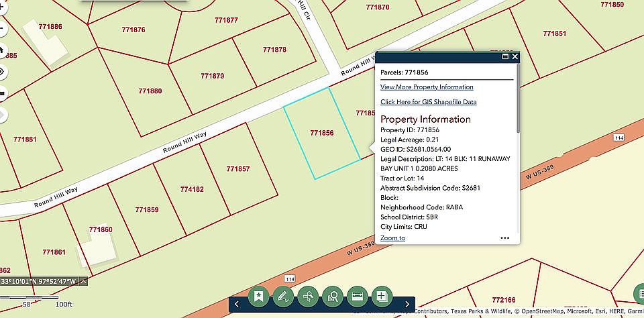The height and width of the screenshot is (318, 644).
Task: Select parcel 771870 on the map
Action: 378,7
